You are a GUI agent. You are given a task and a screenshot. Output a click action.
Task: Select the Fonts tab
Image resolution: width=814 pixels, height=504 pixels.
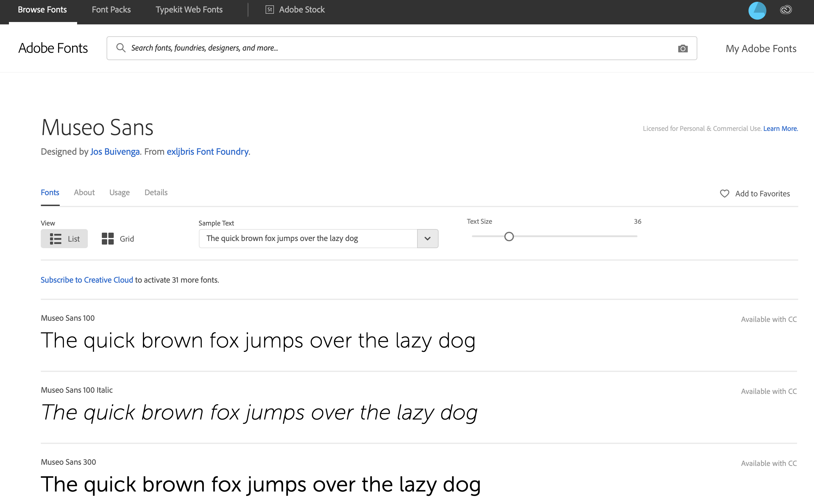50,192
